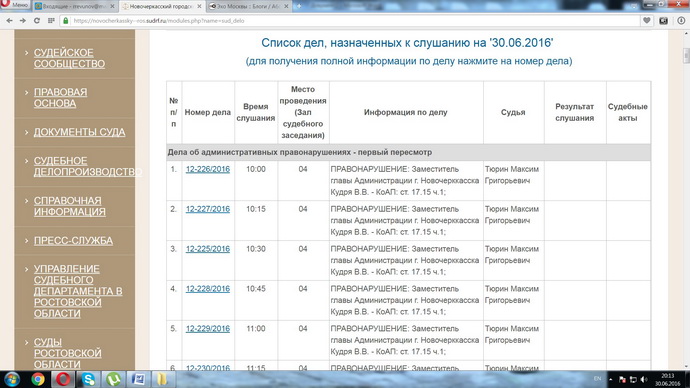Open СПРАВОЧНАЯ ИНФОРМАЦИЯ sidebar link
The height and width of the screenshot is (388, 690).
[x=70, y=206]
